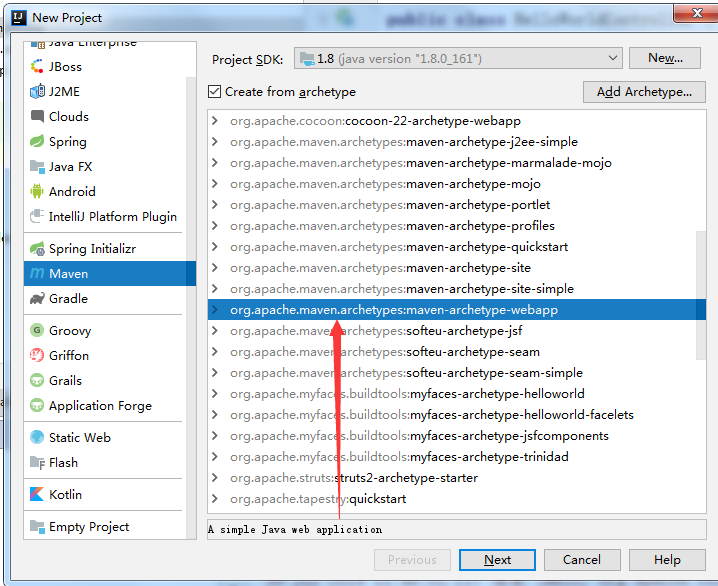Click the Clouds speech-bubble icon
718x586 pixels.
[x=37, y=116]
